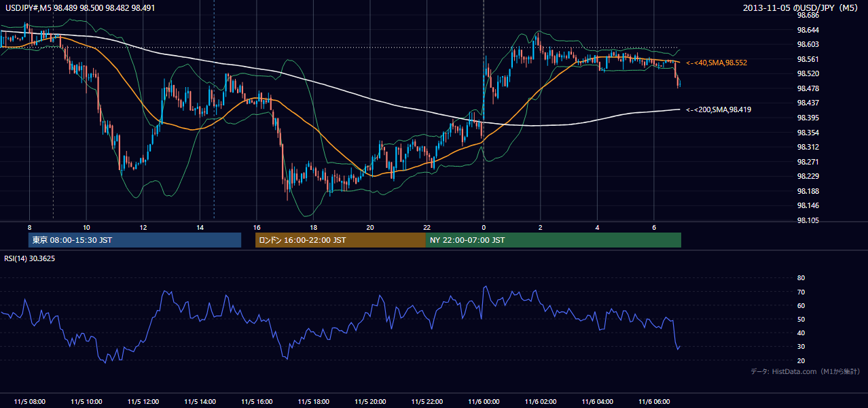This screenshot has width=868, height=408.
Task: Click hour tick 22 under price chart
Action: (x=427, y=227)
